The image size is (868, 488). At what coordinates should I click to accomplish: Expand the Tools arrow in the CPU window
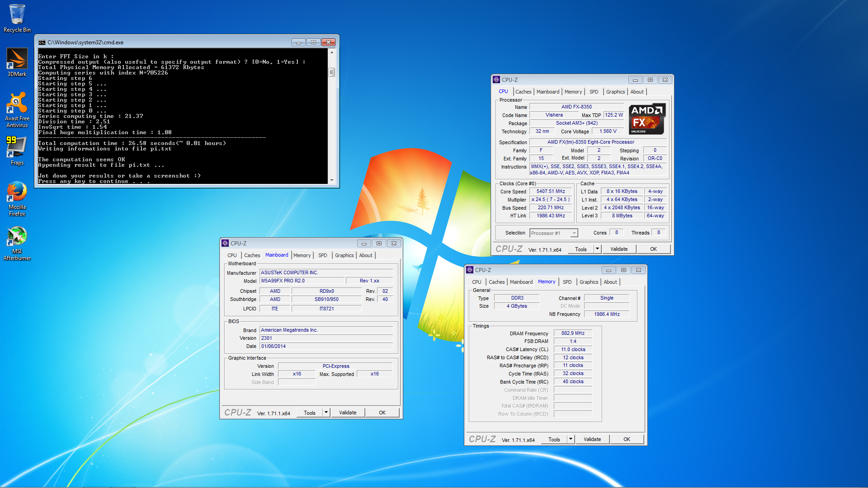tap(597, 249)
